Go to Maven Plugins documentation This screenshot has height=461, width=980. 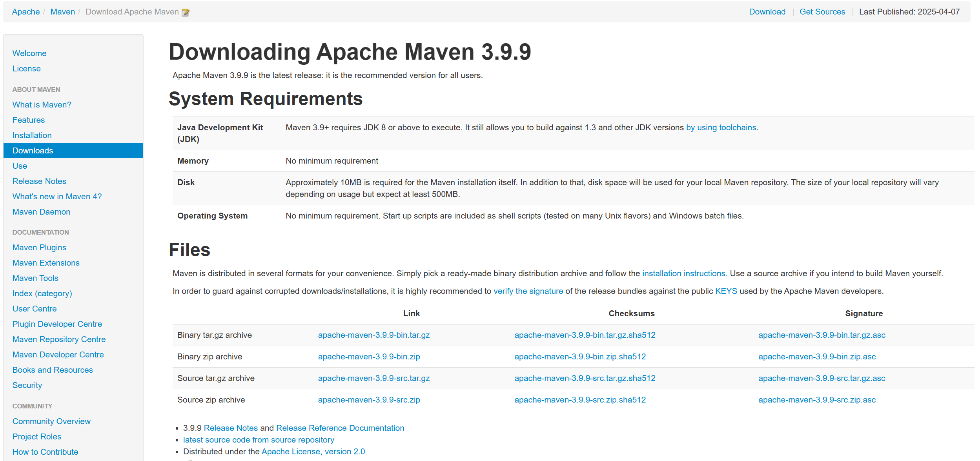[x=39, y=248]
